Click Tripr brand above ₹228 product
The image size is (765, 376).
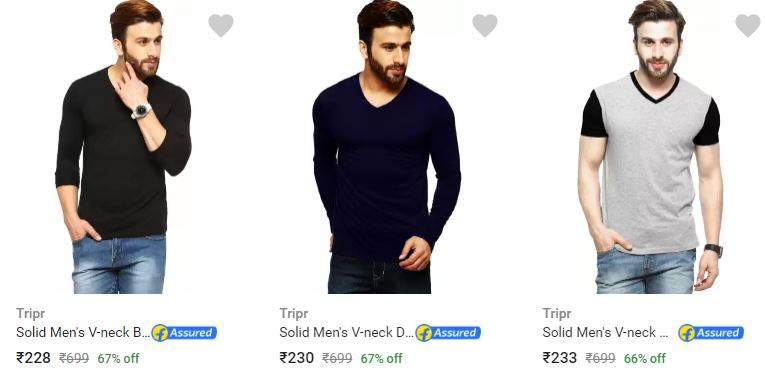tap(30, 314)
